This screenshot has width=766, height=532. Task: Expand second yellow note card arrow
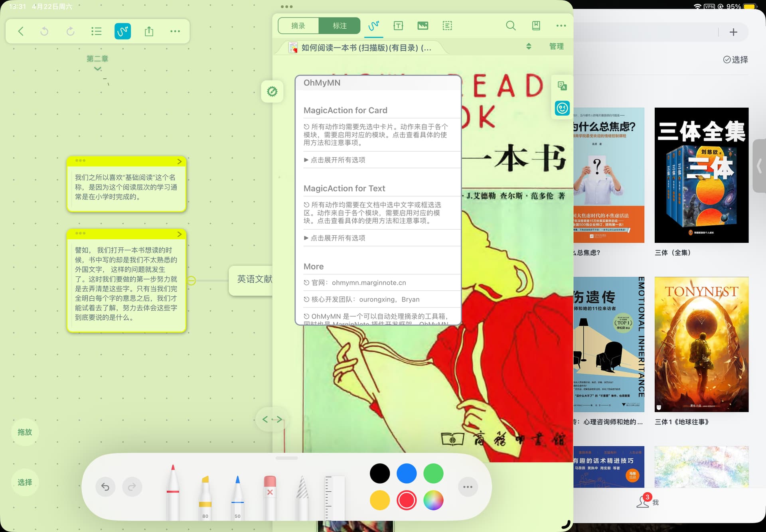179,234
